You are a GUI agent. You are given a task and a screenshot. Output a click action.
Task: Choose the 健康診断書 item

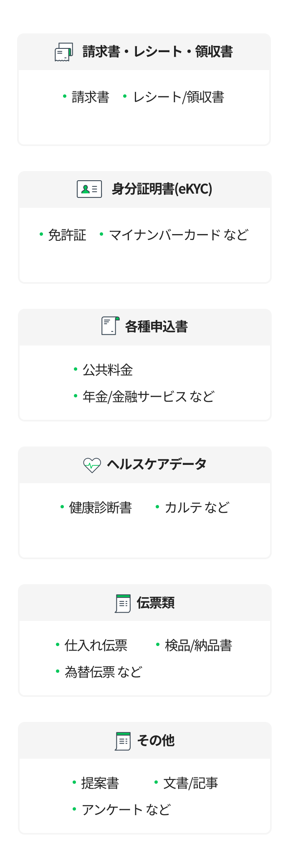(100, 507)
